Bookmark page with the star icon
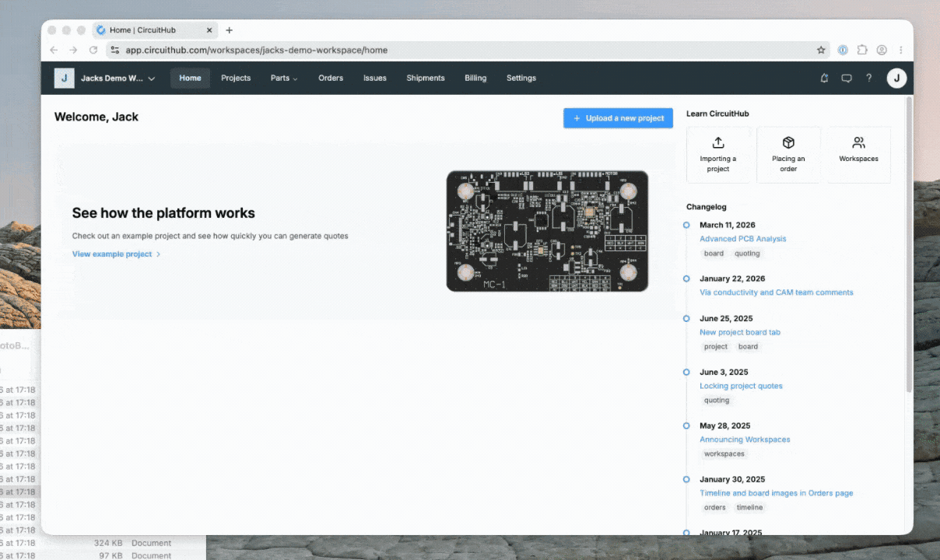The height and width of the screenshot is (560, 940). click(821, 50)
